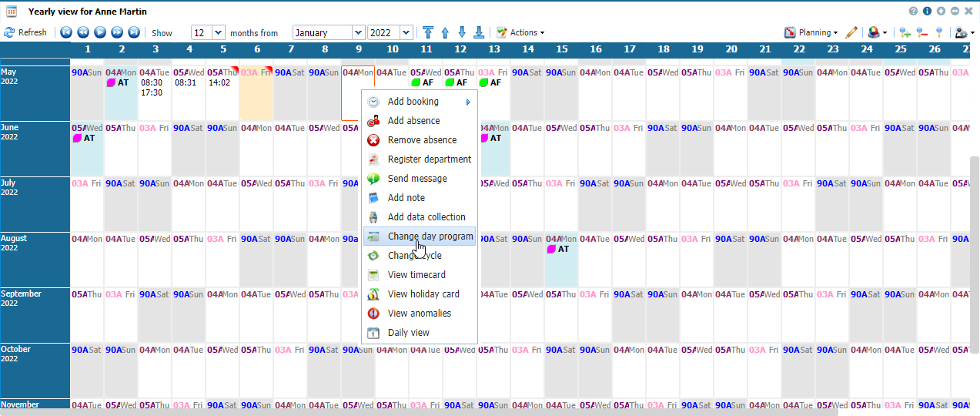The image size is (980, 416).
Task: Jump to first period navigation arrow
Action: pyautogui.click(x=66, y=32)
